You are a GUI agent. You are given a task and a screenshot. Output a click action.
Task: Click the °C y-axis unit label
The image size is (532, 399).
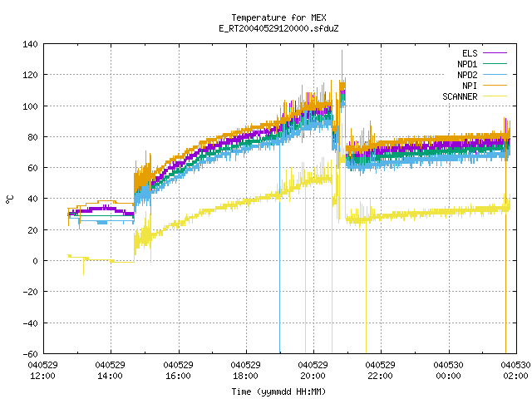(10, 199)
